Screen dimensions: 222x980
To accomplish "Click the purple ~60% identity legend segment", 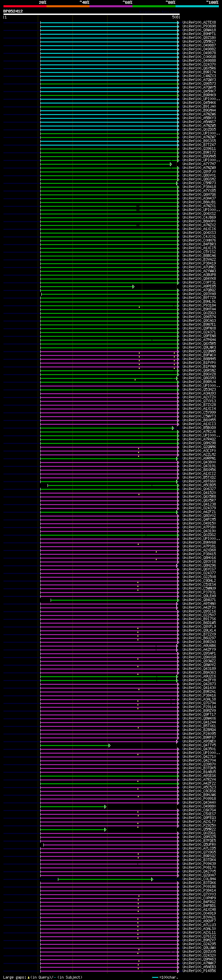I will coord(111,6).
